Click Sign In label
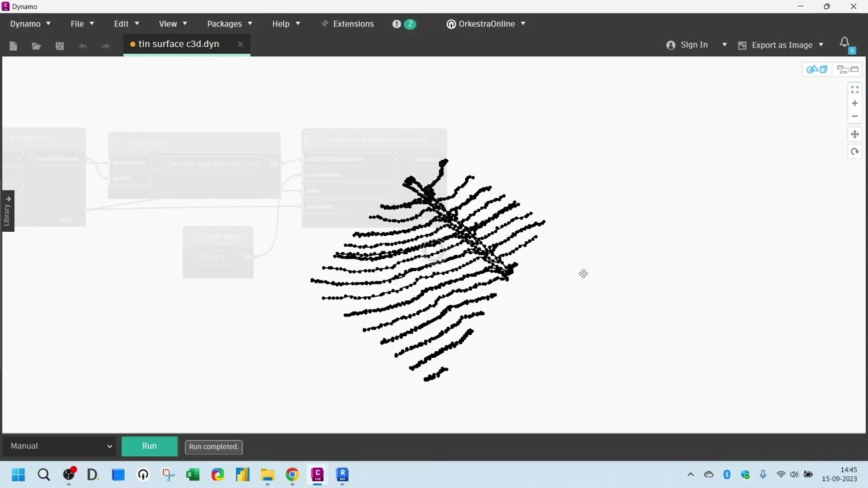This screenshot has width=868, height=488. [x=694, y=45]
